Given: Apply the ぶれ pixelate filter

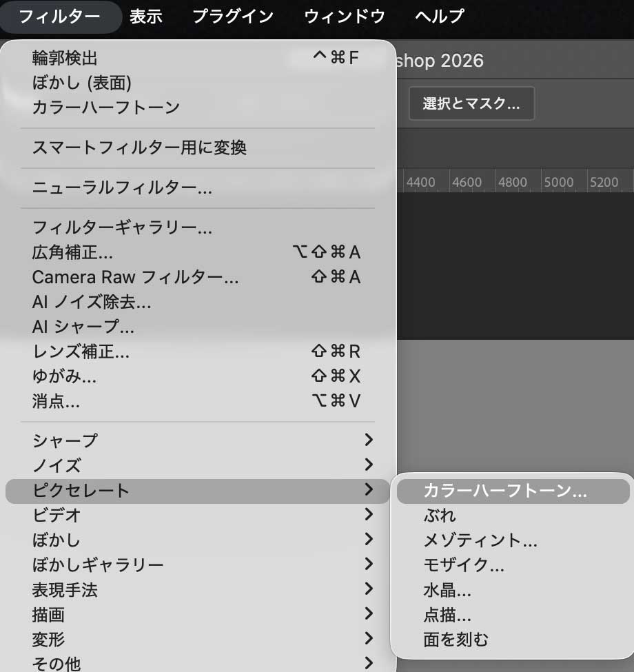Looking at the screenshot, I should click(441, 516).
